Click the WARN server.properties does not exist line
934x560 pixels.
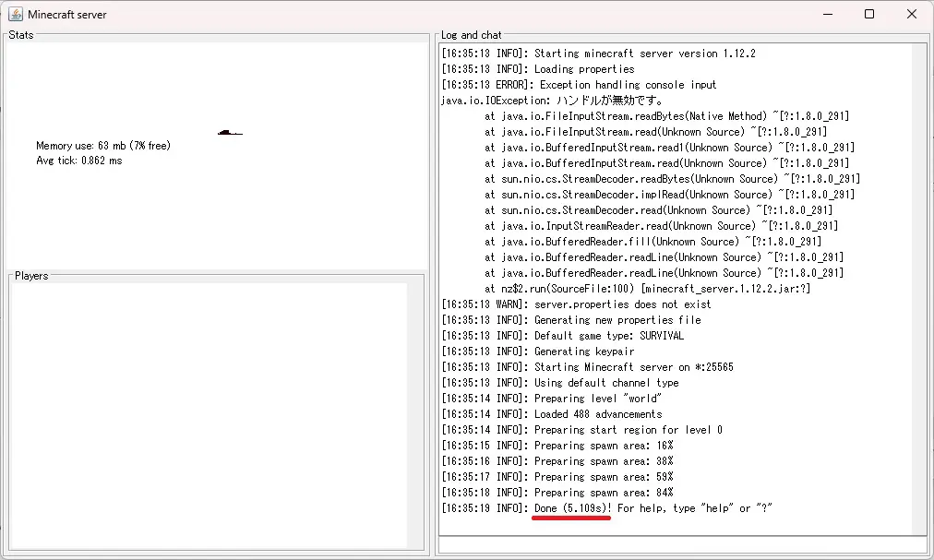coord(577,304)
